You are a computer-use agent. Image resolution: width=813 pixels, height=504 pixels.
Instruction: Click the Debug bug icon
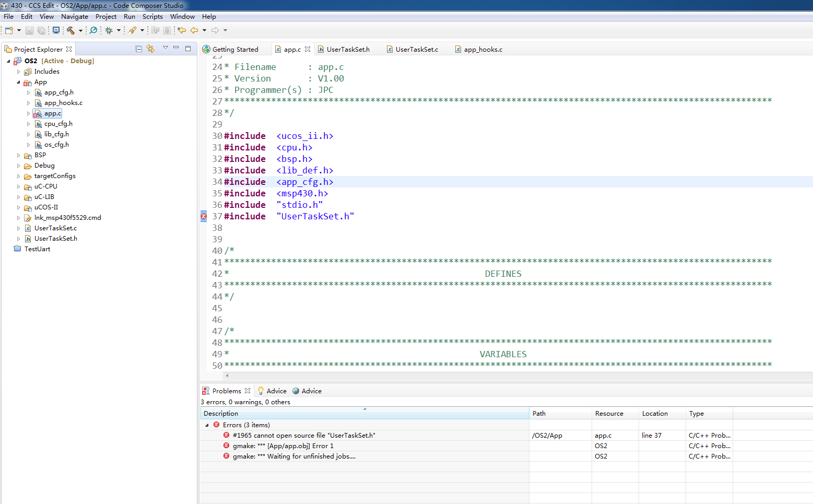(109, 30)
